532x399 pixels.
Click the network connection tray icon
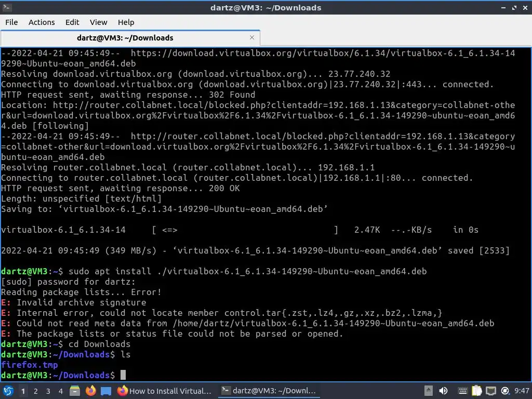pyautogui.click(x=490, y=391)
